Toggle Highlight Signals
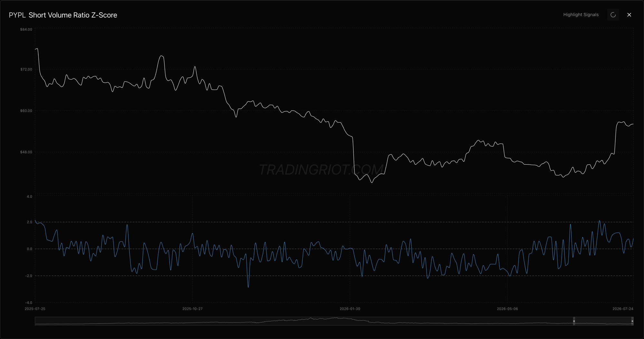This screenshot has width=644, height=339. coord(581,15)
